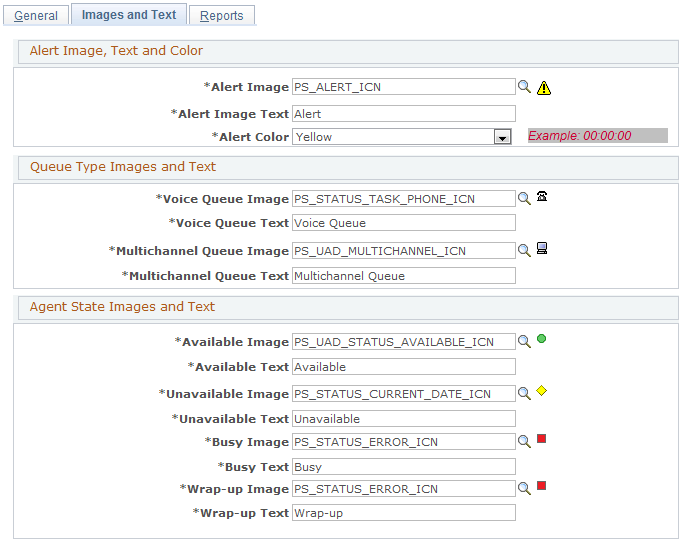Click lookup magnifier next to Busy Image

(524, 441)
